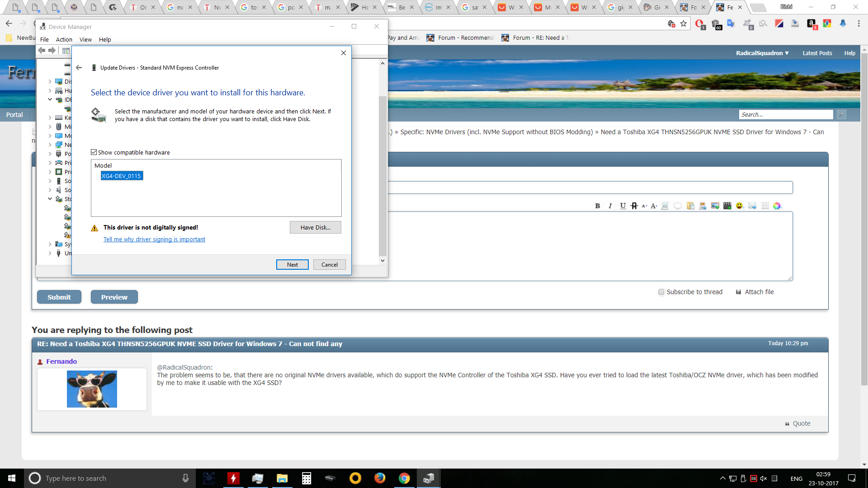Click the Italic formatting icon in toolbar
This screenshot has width=868, height=488.
610,206
